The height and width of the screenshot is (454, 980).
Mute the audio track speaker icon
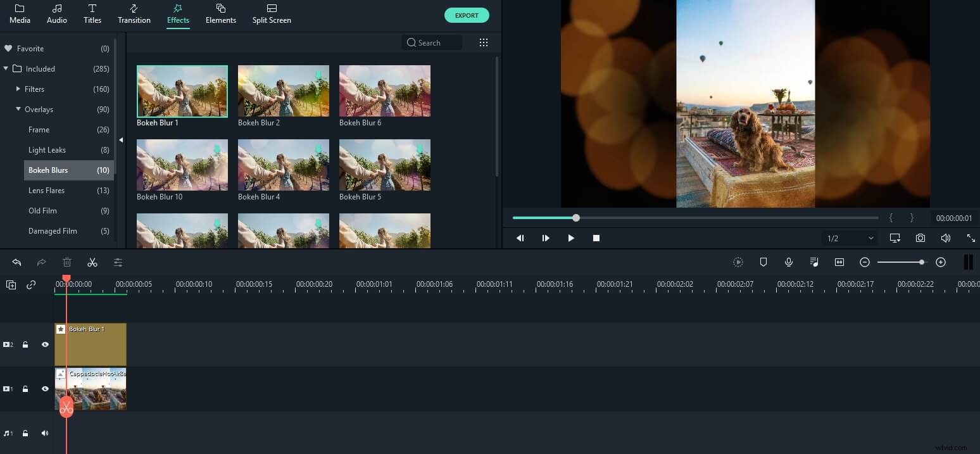pos(44,433)
